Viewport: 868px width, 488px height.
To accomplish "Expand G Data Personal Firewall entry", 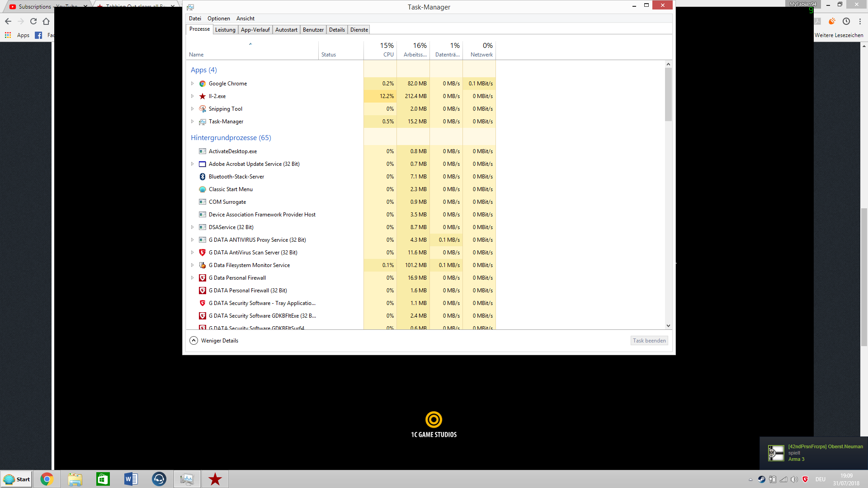I will pos(192,278).
